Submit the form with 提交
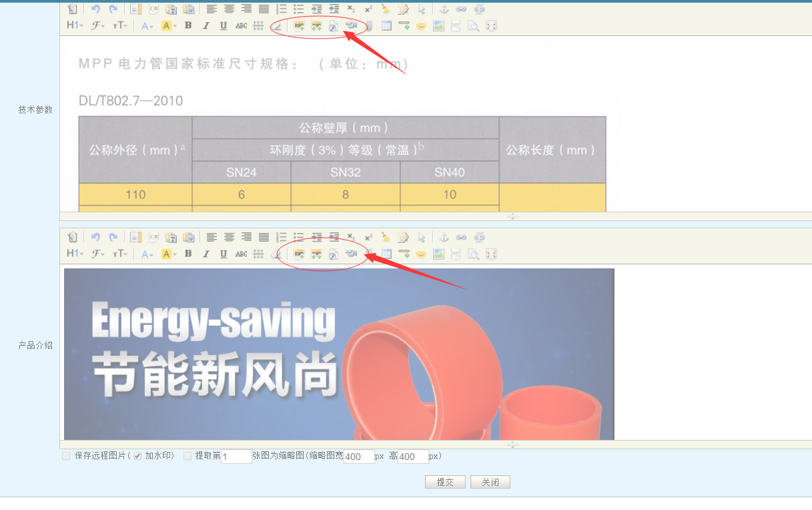Image resolution: width=812 pixels, height=510 pixels. tap(445, 482)
